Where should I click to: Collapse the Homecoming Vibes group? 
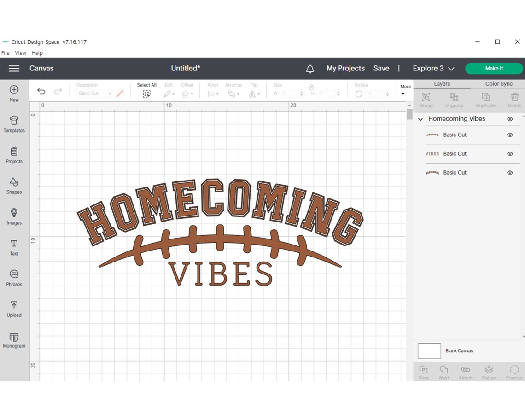pyautogui.click(x=420, y=119)
